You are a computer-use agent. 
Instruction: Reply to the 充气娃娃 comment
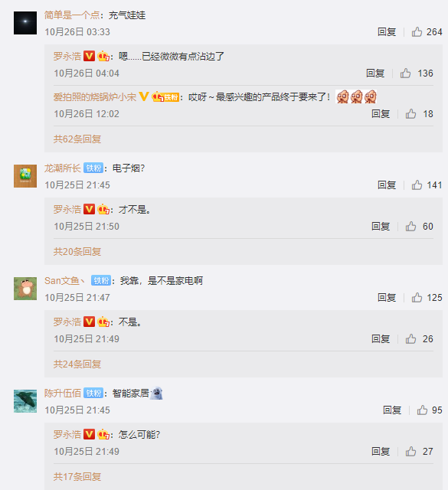click(x=387, y=32)
